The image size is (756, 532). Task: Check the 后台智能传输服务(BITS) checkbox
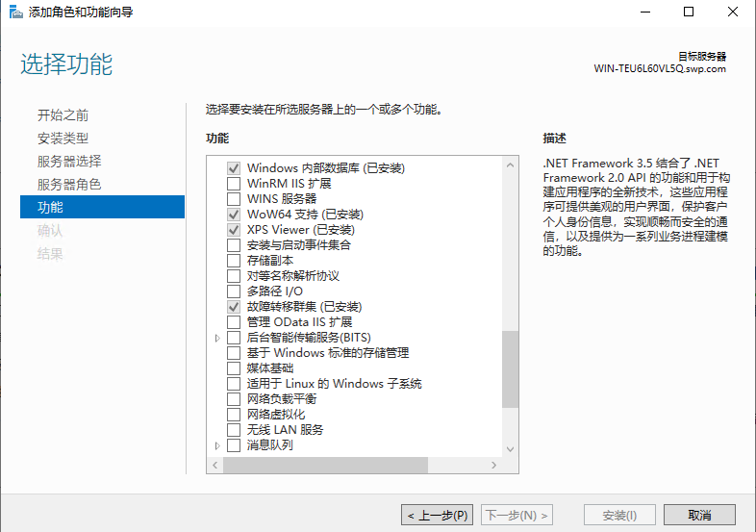pyautogui.click(x=234, y=338)
